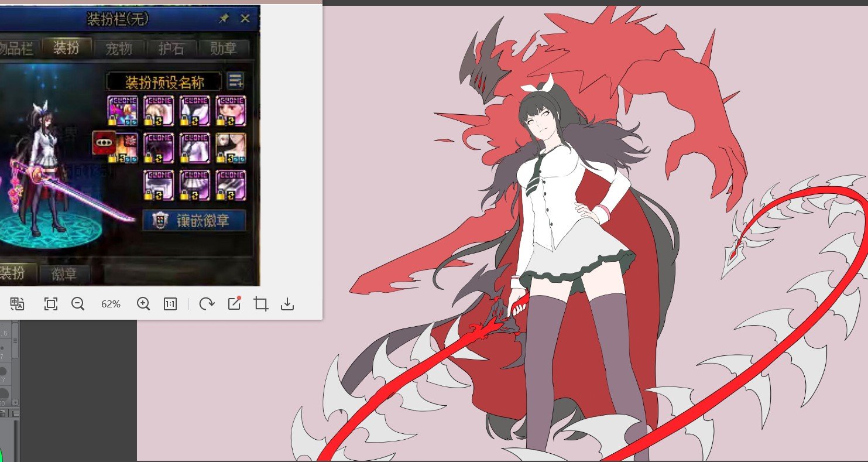Click the brush size list scrollbar thumb

click(x=15, y=340)
